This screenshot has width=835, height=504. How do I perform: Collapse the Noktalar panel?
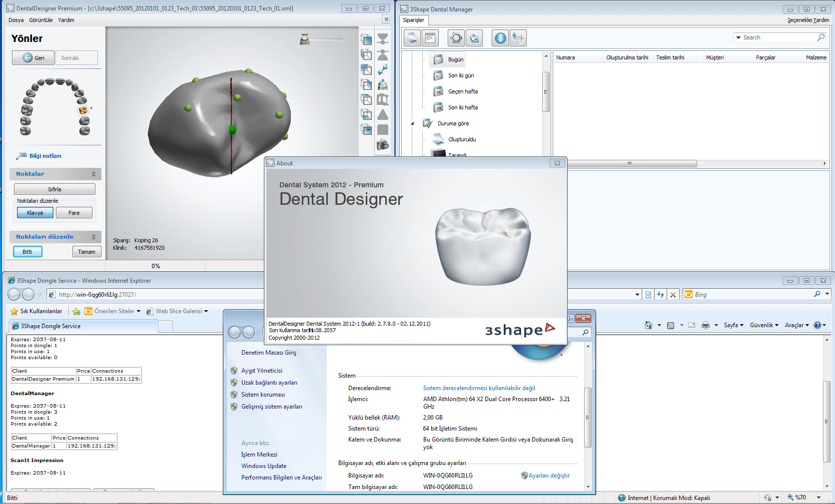tap(93, 174)
